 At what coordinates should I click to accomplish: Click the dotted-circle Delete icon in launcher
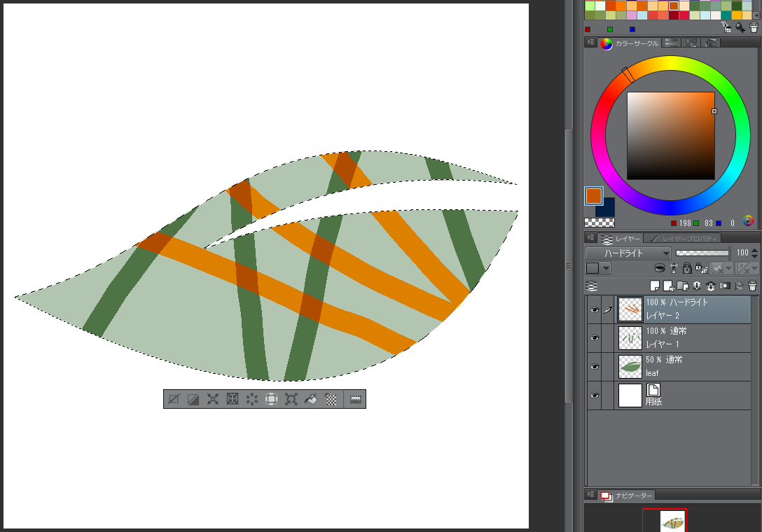pyautogui.click(x=251, y=400)
